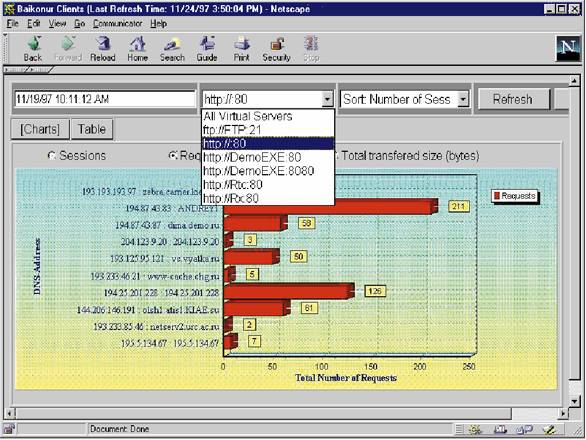Choose All Virtual Servers option
Screen dimensions: 586x440
(268, 116)
